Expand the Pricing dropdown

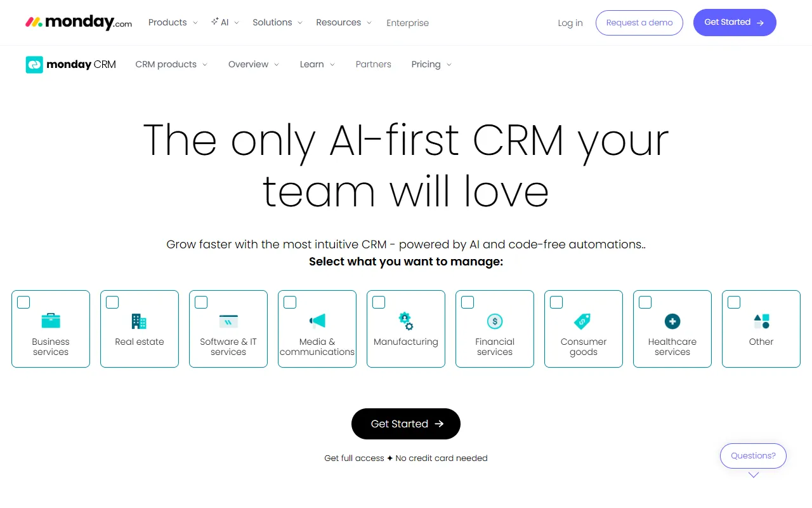pos(431,64)
